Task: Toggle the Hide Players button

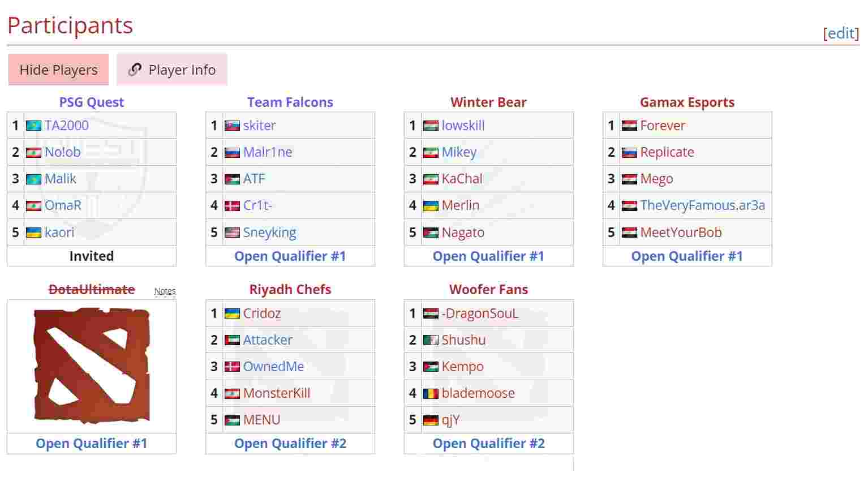Action: click(58, 70)
